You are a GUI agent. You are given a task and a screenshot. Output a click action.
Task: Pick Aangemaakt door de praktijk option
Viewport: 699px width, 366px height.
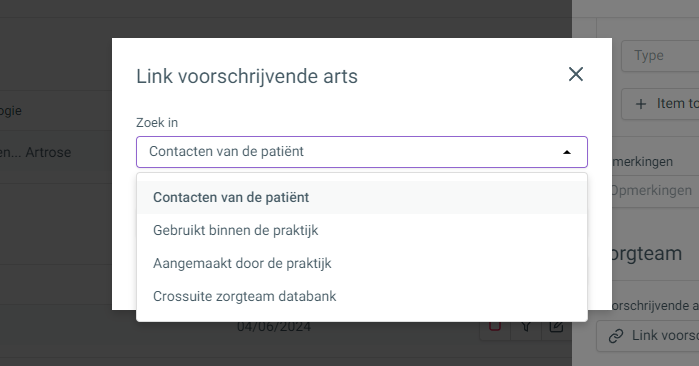pos(362,263)
